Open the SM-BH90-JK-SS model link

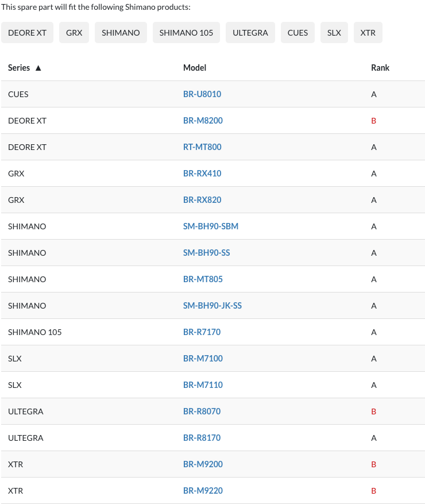(x=212, y=306)
